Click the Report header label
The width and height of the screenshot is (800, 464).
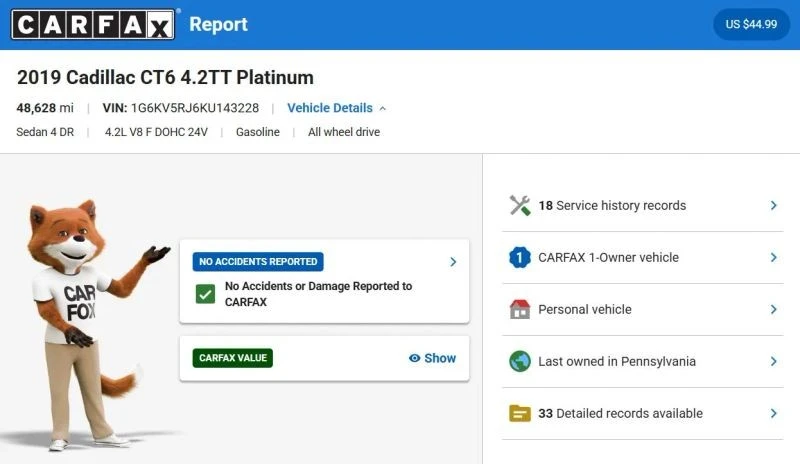coord(218,25)
